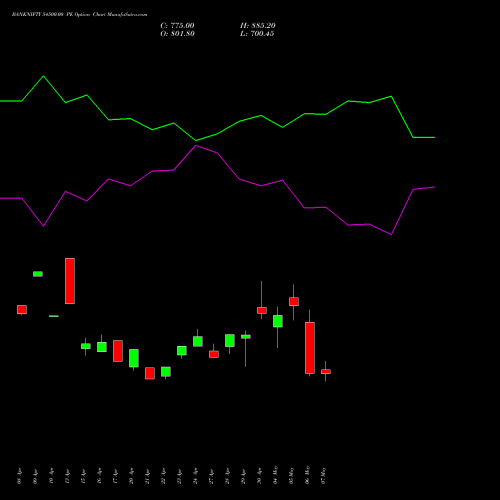
Task: Click the 24 Apr date label
Action: (195, 476)
